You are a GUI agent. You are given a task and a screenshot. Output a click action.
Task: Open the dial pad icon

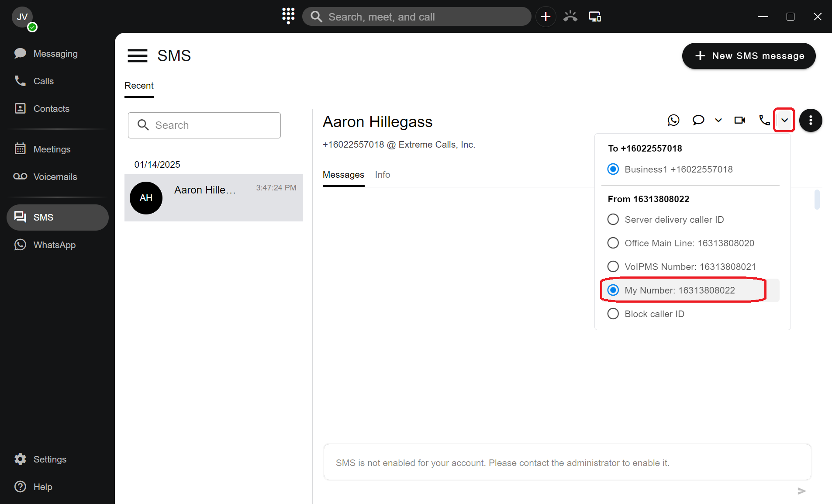point(288,16)
